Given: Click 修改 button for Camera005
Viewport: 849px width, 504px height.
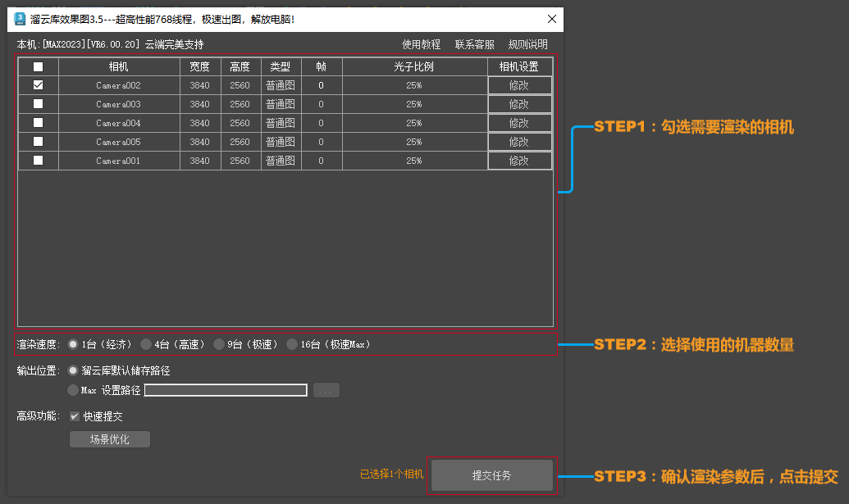Looking at the screenshot, I should pyautogui.click(x=520, y=142).
